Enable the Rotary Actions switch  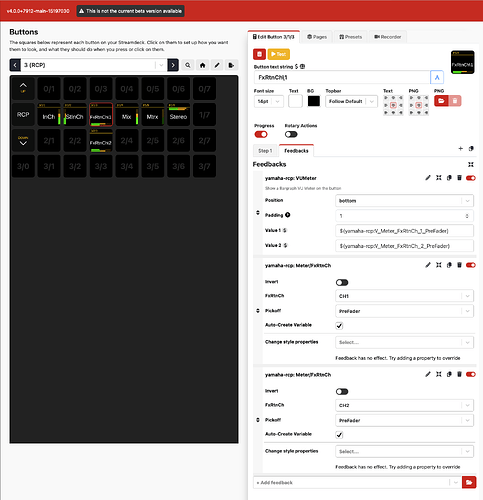[291, 134]
